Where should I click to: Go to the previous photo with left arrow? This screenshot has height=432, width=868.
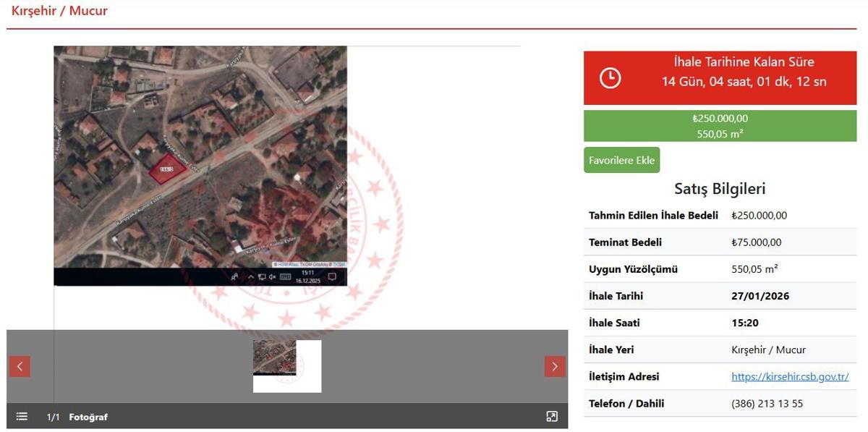20,366
